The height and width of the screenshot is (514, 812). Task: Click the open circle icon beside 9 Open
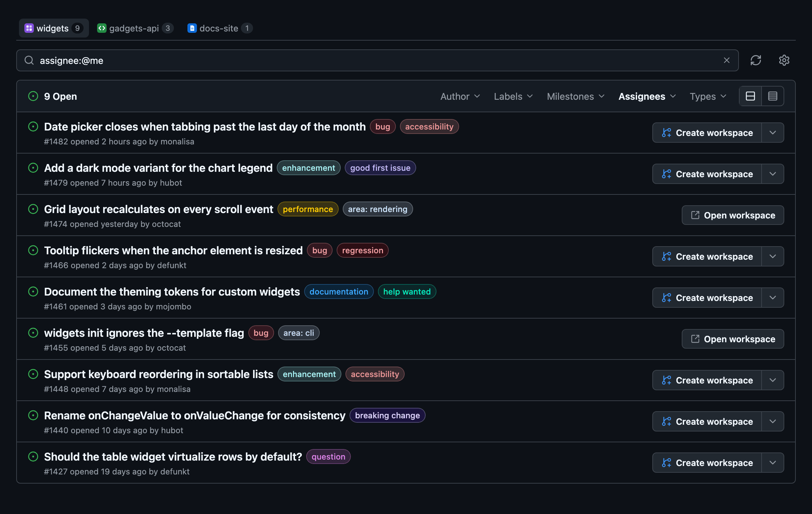33,96
